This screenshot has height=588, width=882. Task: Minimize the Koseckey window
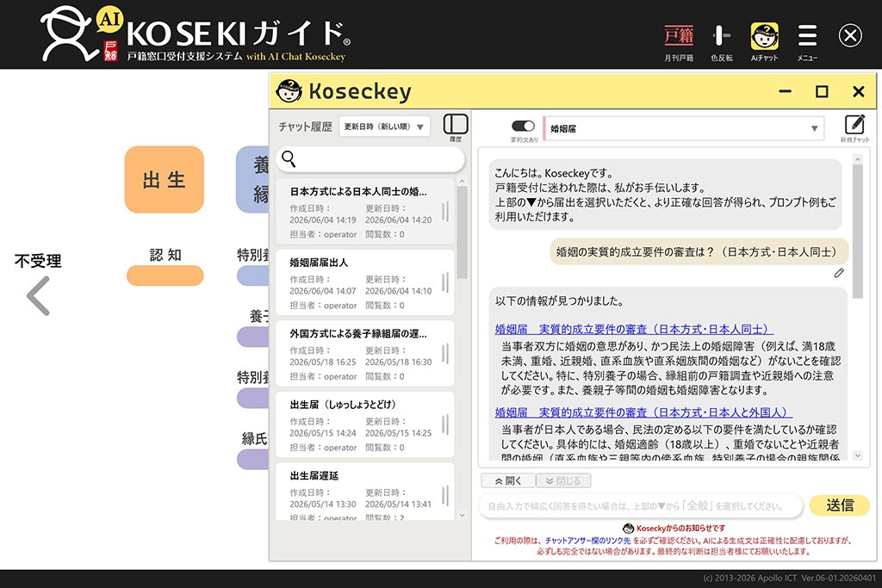[786, 91]
